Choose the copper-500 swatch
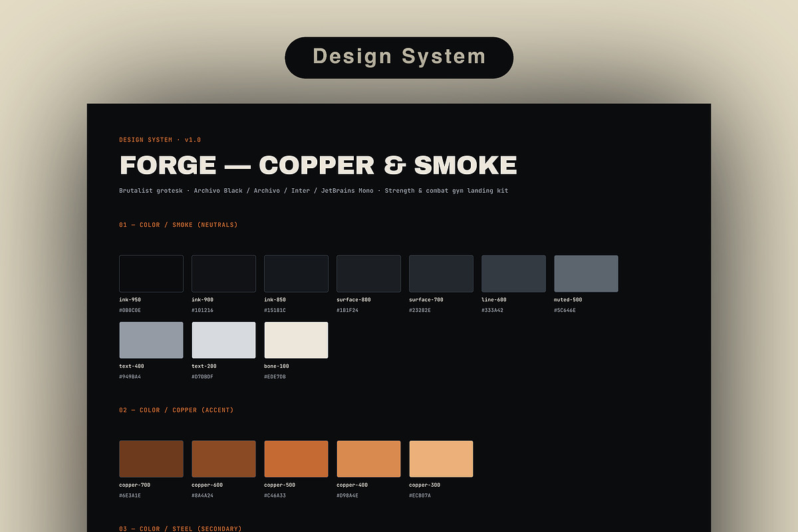Image resolution: width=798 pixels, height=532 pixels. pos(296,459)
